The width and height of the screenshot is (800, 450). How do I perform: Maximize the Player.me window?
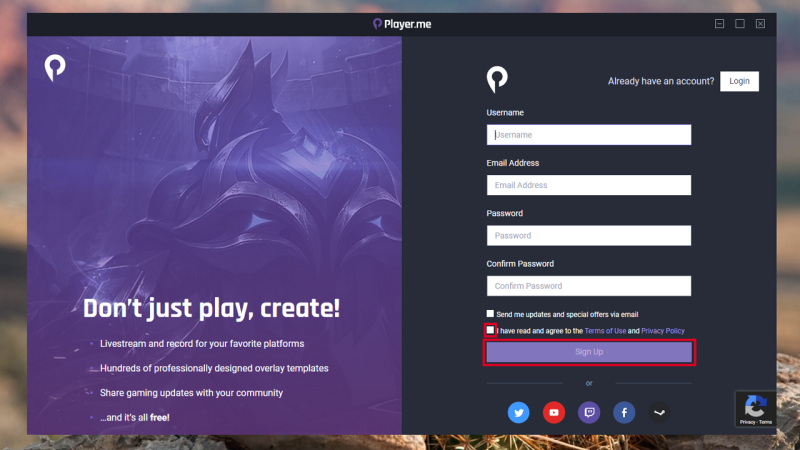[740, 23]
